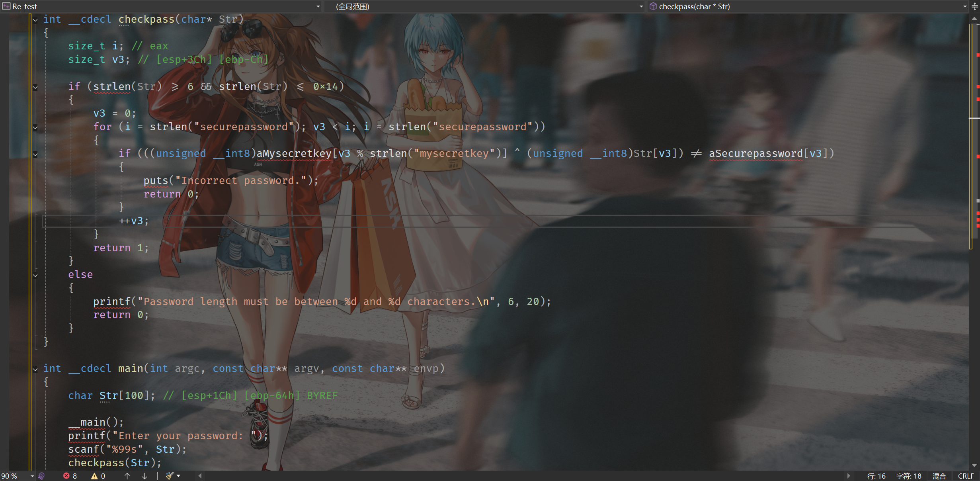Click the CRLF line ending indicator

(966, 476)
